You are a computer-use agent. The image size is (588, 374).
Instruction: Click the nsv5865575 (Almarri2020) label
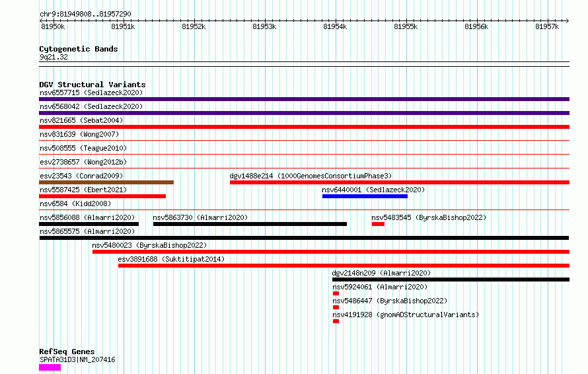click(x=87, y=231)
